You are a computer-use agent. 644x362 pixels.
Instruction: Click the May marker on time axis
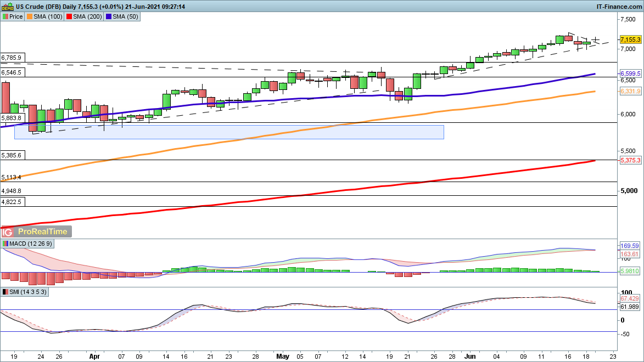click(x=282, y=355)
